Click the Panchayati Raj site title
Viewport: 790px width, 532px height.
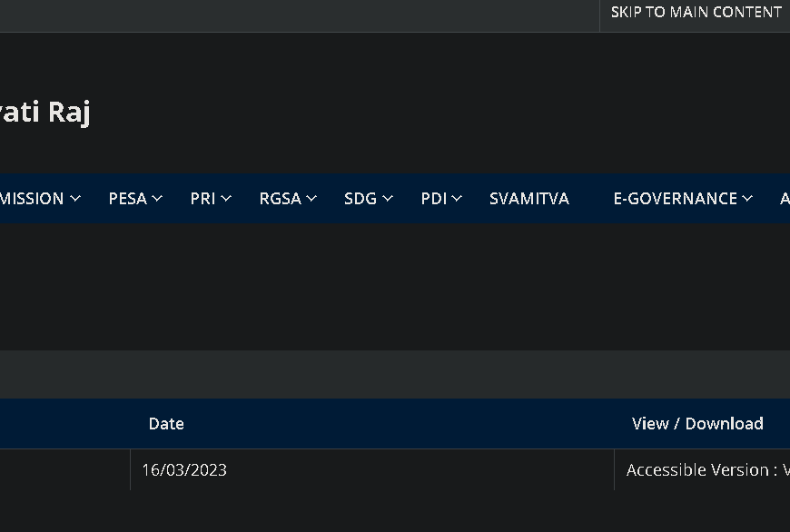(x=44, y=113)
